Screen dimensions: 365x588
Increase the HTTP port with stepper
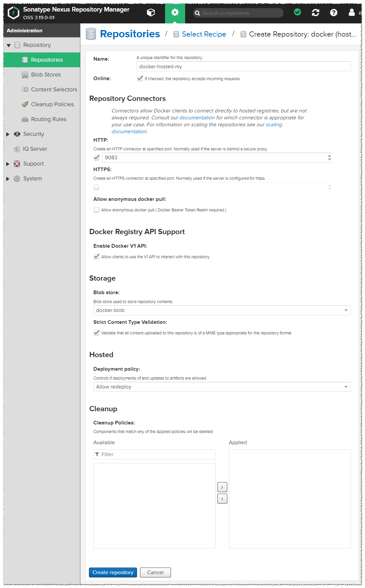click(x=329, y=156)
